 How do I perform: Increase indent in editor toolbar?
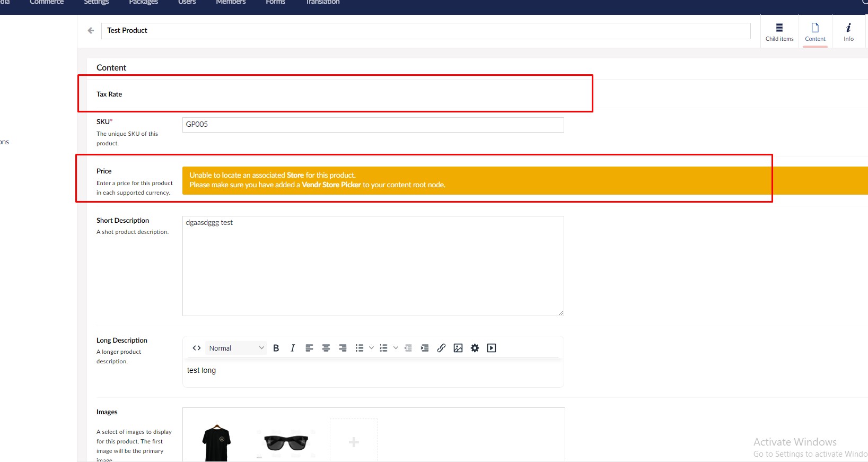click(x=424, y=348)
